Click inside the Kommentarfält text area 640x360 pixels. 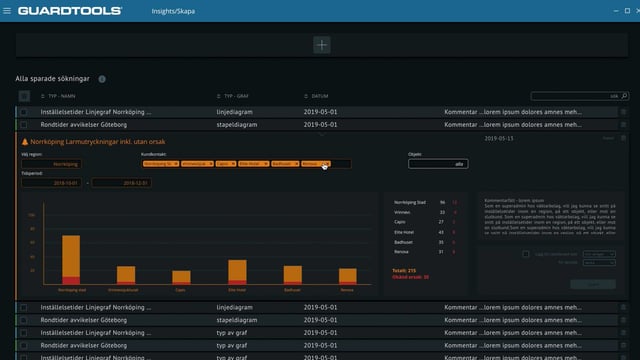pyautogui.click(x=550, y=217)
